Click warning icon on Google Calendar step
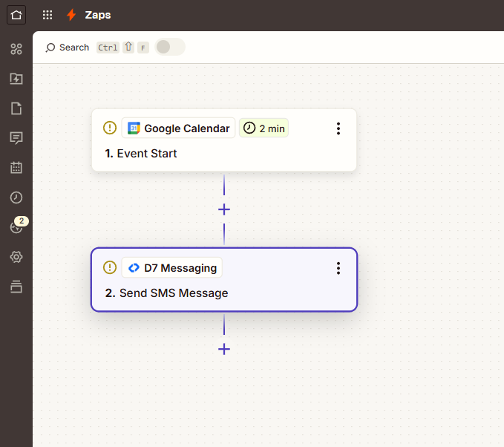 [110, 128]
